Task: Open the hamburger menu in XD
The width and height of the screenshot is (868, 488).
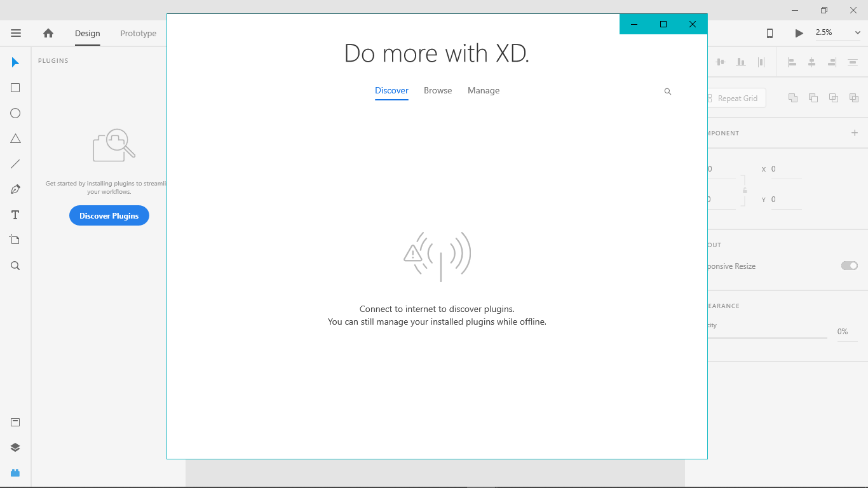Action: tap(16, 33)
